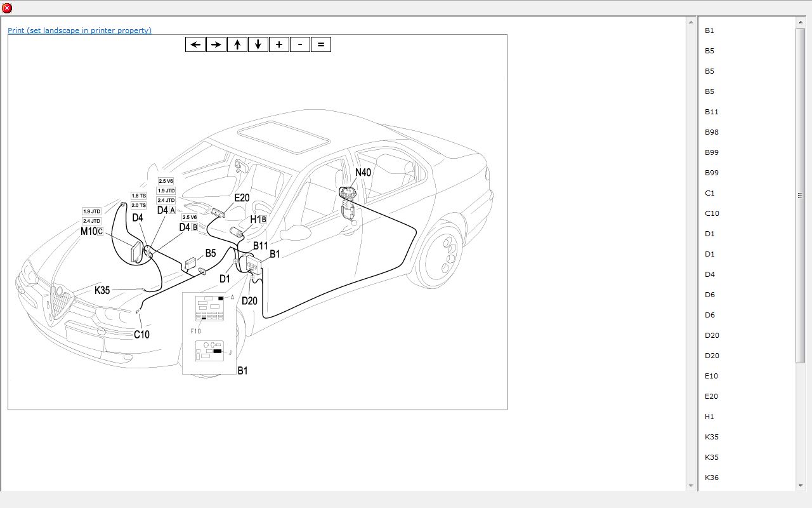Screen dimensions: 812x508
Task: Click the pan right arrow button
Action: (216, 44)
